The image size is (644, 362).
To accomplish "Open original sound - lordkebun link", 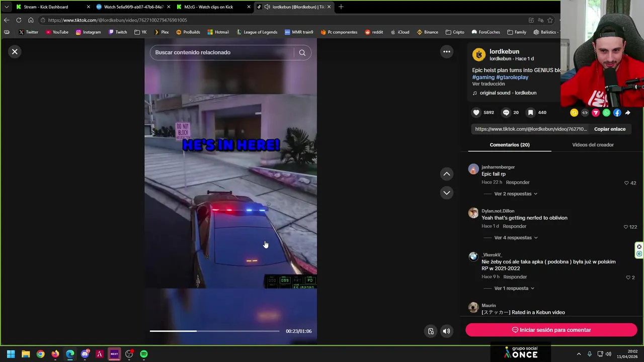I will point(508,93).
